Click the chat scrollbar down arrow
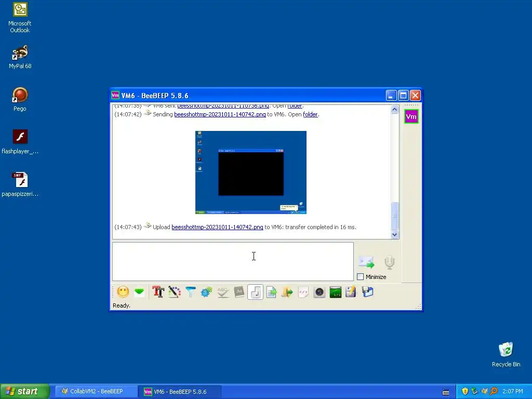This screenshot has height=399, width=532. pyautogui.click(x=394, y=234)
